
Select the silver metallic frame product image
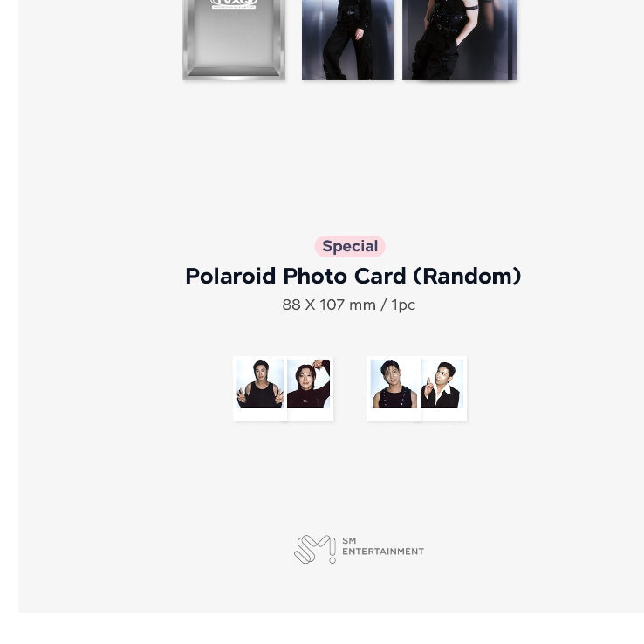point(234,40)
